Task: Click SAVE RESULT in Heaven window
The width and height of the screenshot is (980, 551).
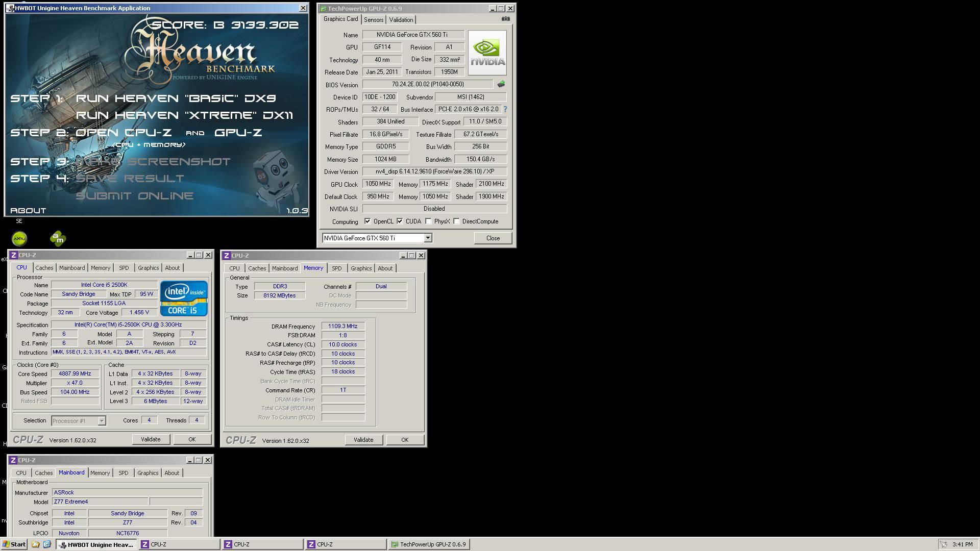Action: click(130, 179)
